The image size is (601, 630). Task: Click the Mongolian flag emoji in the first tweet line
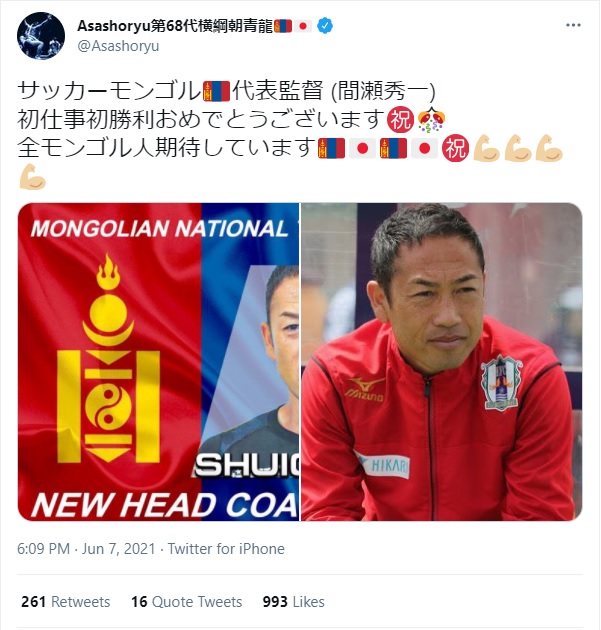click(x=217, y=91)
